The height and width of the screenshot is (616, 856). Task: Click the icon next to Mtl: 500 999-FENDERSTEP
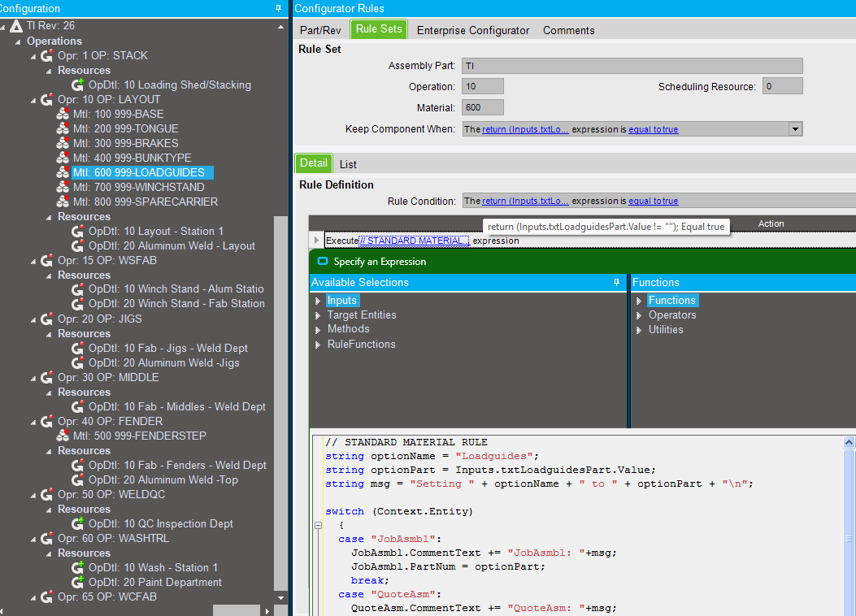[63, 436]
